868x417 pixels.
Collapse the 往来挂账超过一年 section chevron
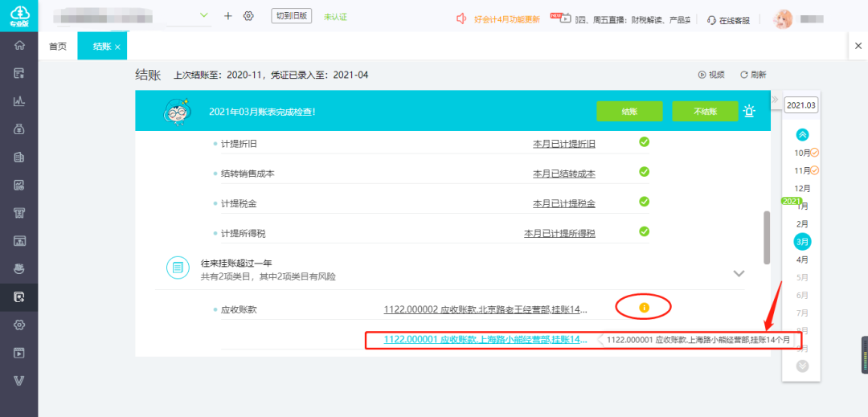pos(739,273)
